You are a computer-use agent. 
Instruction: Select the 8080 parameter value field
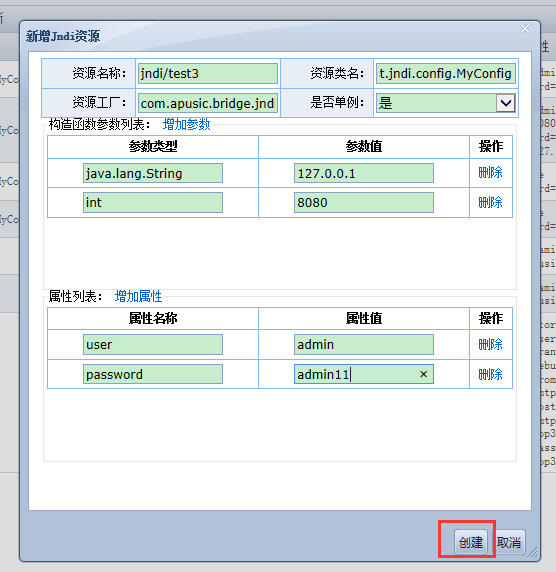coord(364,202)
